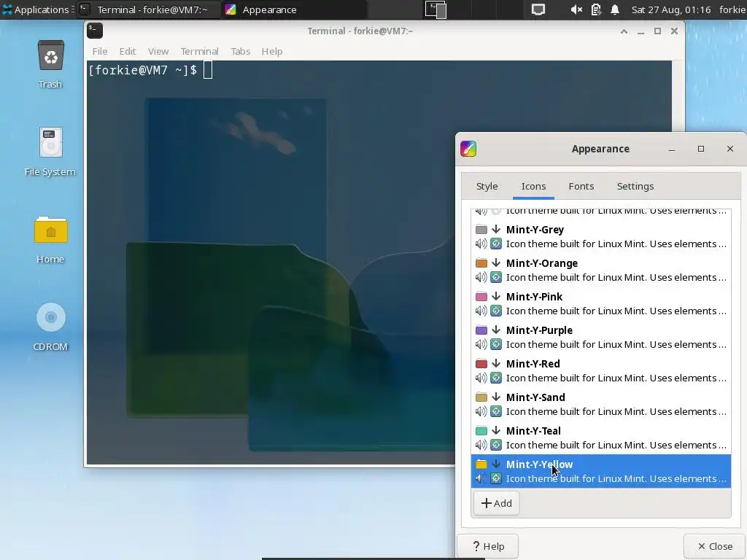Click the compass icon under Mint-Y-Pink
747x560 pixels.
pyautogui.click(x=496, y=311)
